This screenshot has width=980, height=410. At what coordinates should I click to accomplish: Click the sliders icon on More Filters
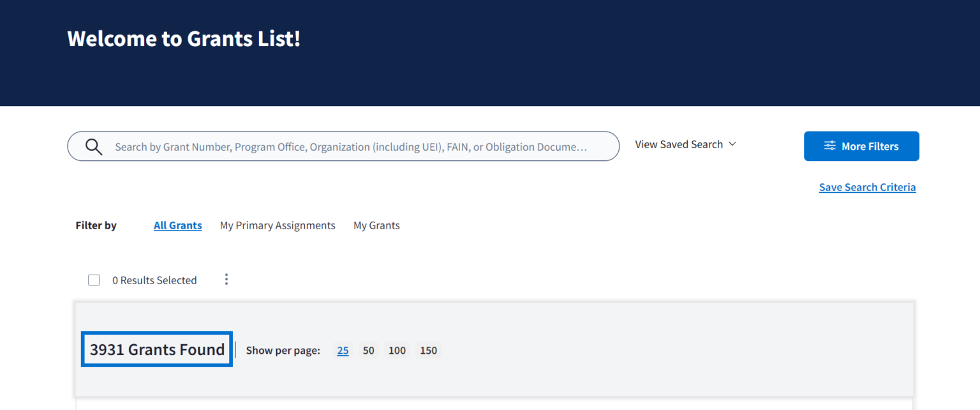[829, 146]
